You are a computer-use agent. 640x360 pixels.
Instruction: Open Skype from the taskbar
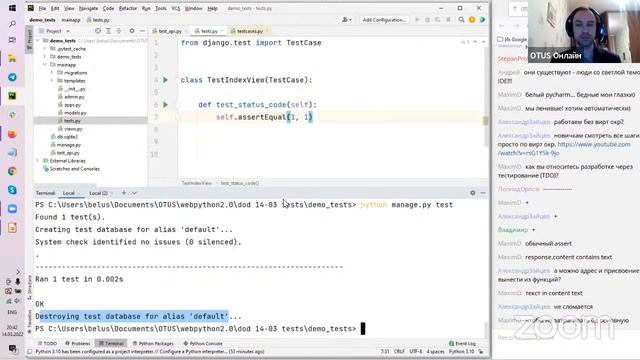(x=12, y=190)
